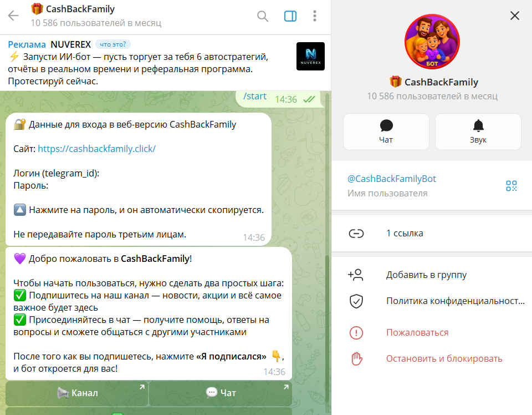Click the '10 586 пользователей в месяц' header subtitle
Viewport: 532px width, 415px height.
tap(96, 23)
